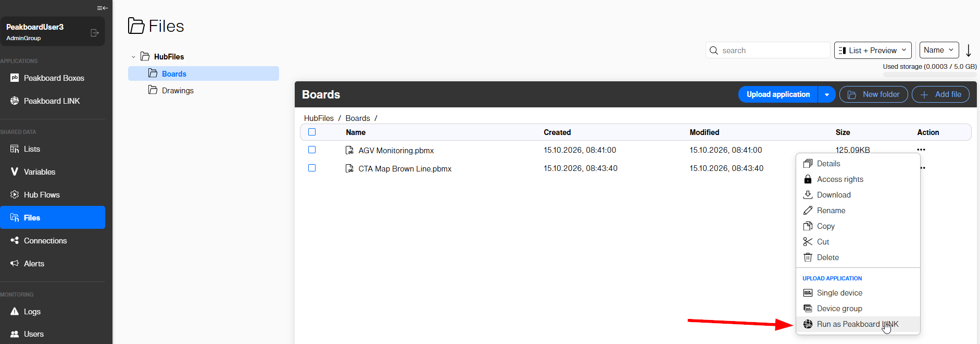
Task: Click the logout icon next to PeakboardUser3
Action: 95,33
